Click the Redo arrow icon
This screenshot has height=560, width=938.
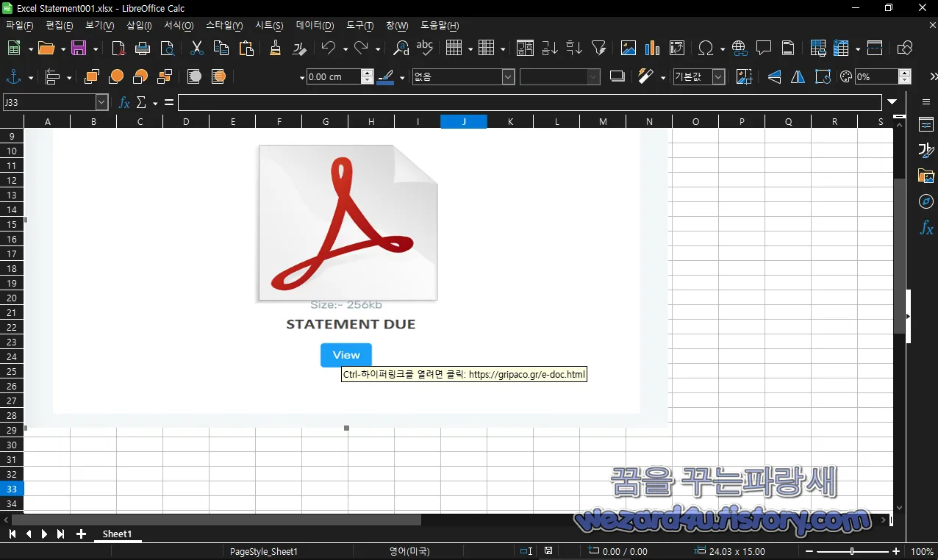(361, 49)
